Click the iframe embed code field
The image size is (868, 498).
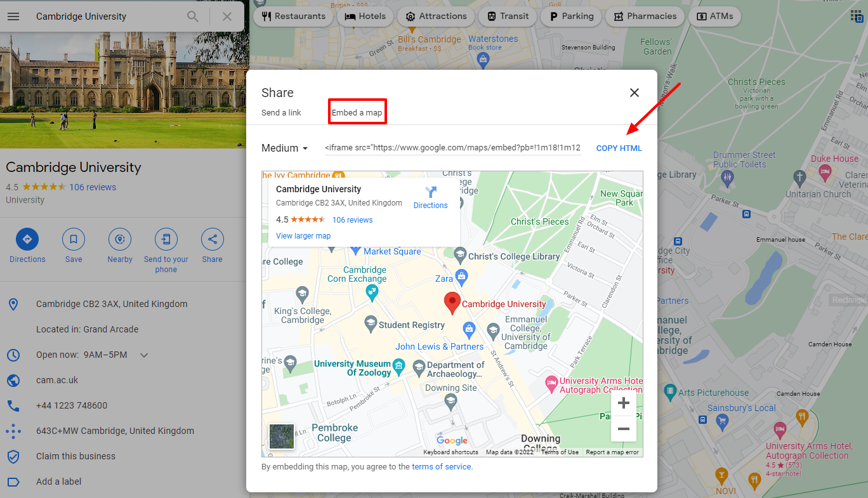tap(452, 148)
